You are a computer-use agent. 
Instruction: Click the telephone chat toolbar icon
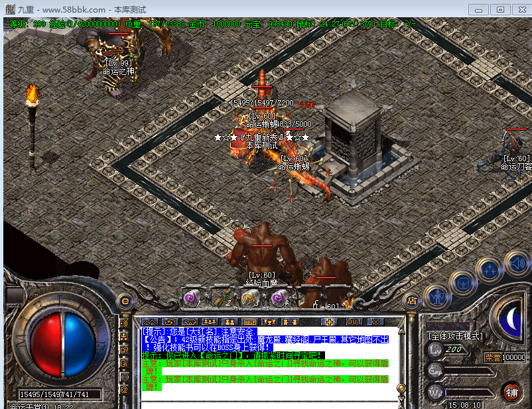(x=190, y=322)
